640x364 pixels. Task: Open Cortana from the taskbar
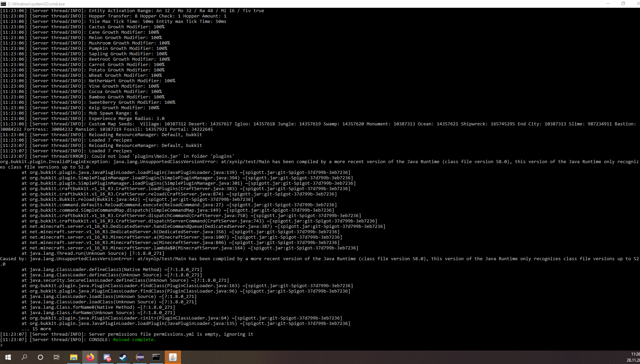point(40,357)
